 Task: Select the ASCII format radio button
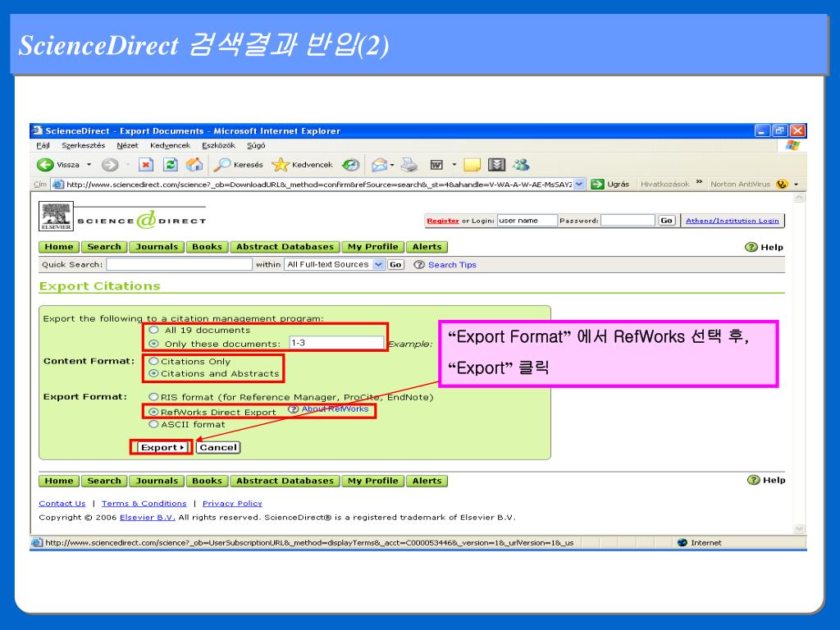(x=153, y=424)
